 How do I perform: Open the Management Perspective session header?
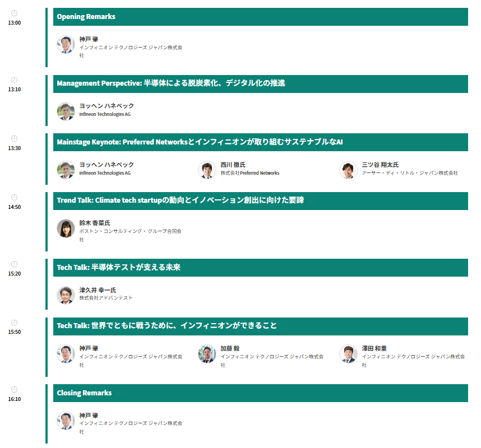(x=261, y=84)
